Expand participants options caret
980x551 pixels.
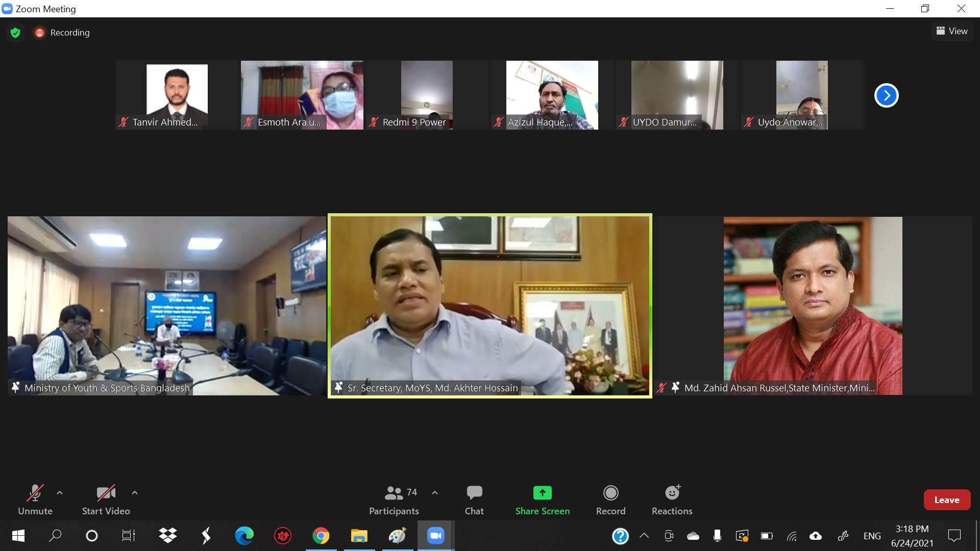click(x=435, y=493)
